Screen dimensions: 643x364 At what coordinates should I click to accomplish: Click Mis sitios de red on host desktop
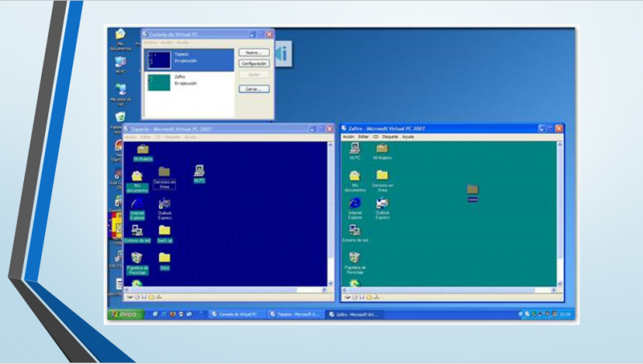(x=121, y=94)
